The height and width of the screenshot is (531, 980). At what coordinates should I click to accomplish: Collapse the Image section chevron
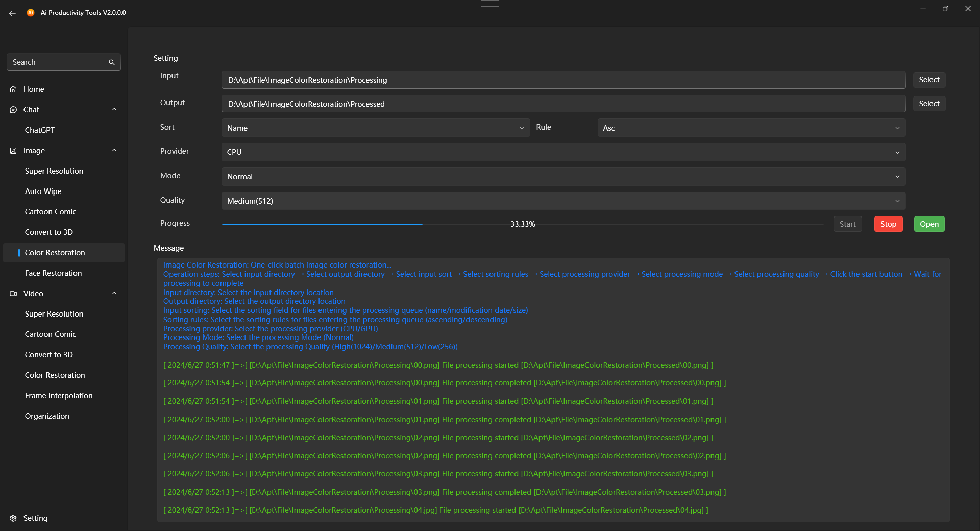pos(114,150)
